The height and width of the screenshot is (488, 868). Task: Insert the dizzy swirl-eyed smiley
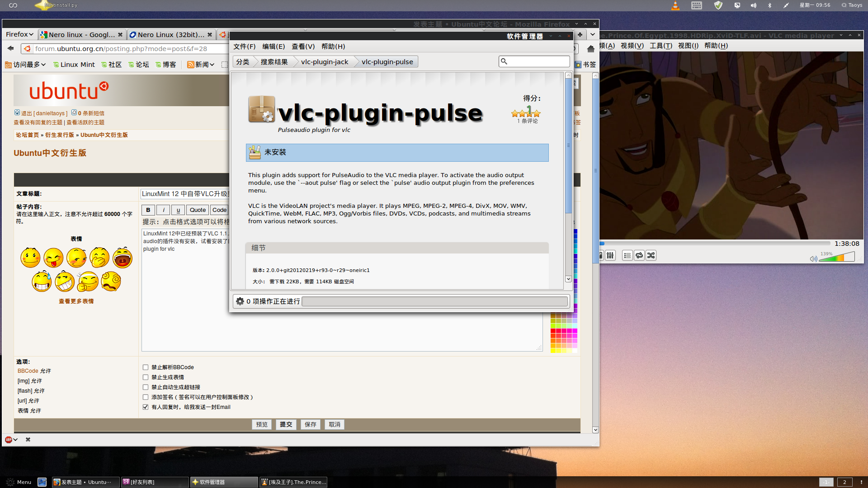(111, 282)
